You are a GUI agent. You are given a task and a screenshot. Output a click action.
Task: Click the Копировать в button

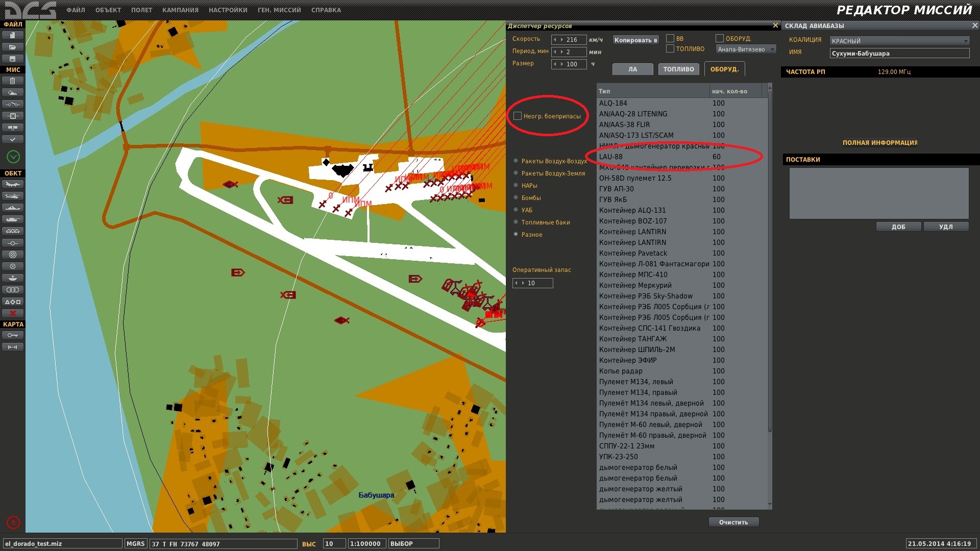(x=635, y=40)
